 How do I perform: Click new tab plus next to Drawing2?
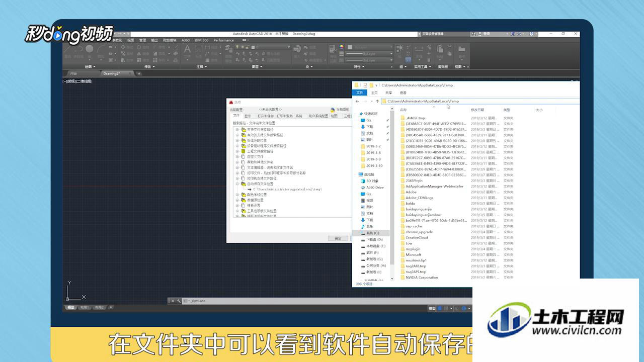click(139, 73)
